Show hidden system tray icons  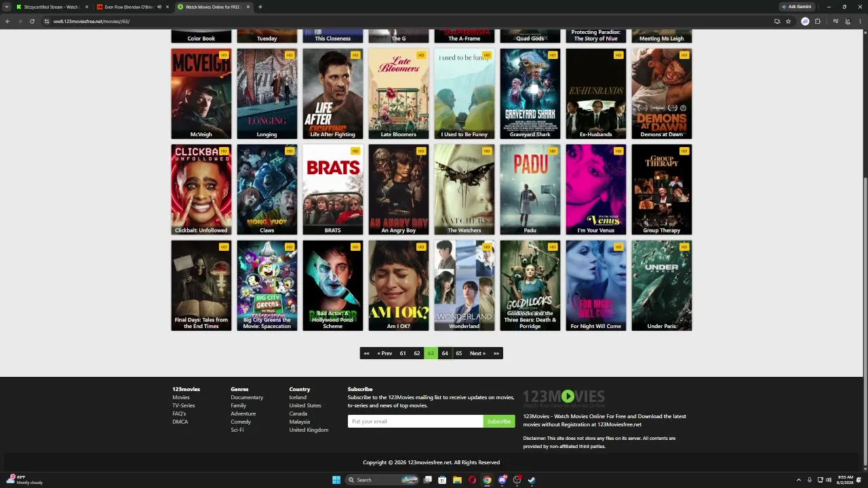[799, 480]
